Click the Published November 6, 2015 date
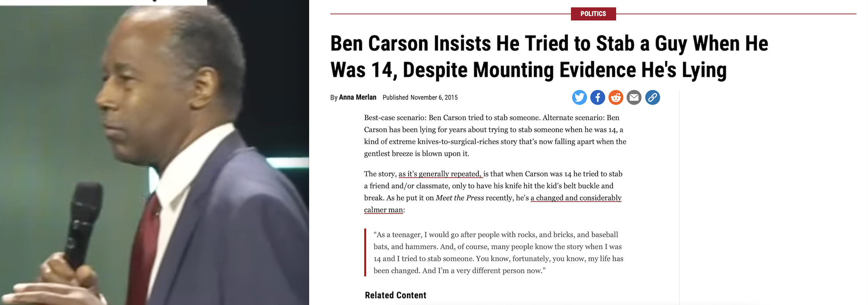868x305 pixels. pos(420,97)
